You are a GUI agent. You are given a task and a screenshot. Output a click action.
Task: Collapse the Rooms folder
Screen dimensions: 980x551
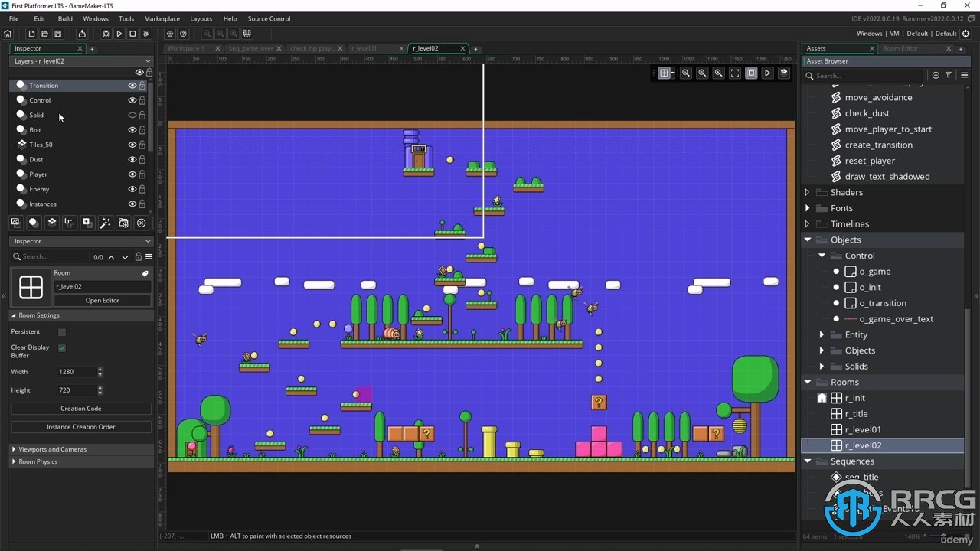807,382
